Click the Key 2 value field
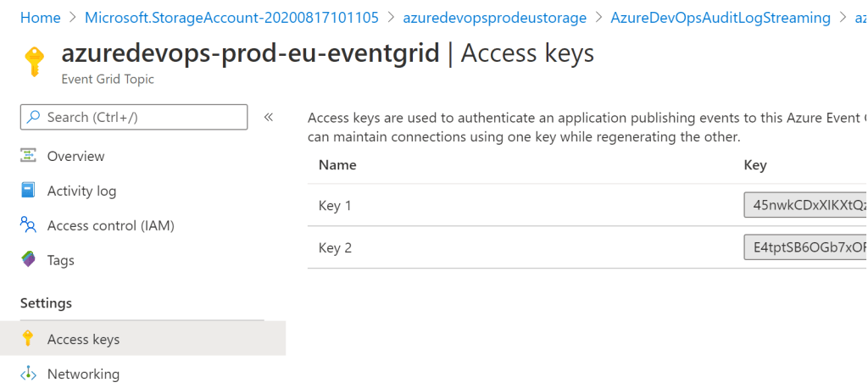The width and height of the screenshot is (868, 388). click(804, 247)
